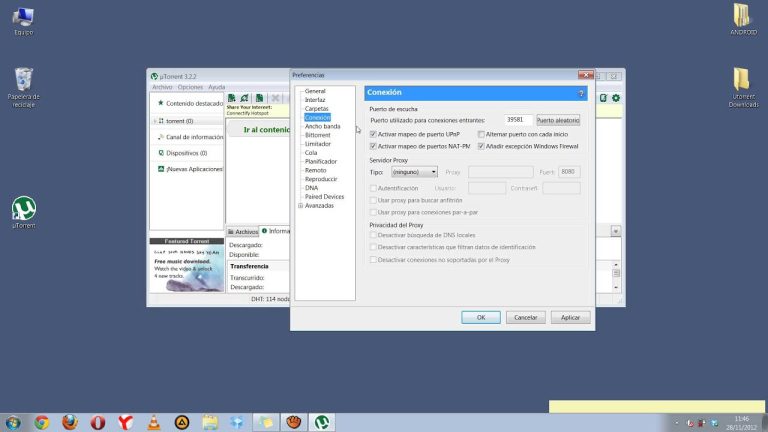Image resolution: width=768 pixels, height=432 pixels.
Task: Launch Firefox from taskbar
Action: (x=70, y=422)
